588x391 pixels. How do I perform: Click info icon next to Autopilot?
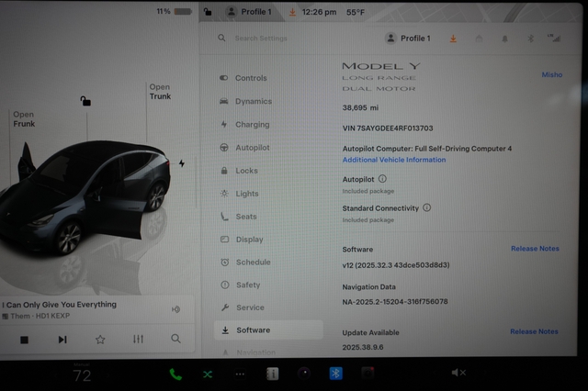(382, 179)
